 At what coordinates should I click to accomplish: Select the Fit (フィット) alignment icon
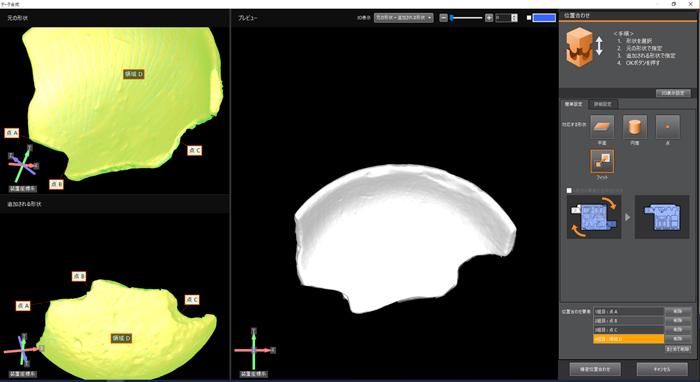(602, 162)
